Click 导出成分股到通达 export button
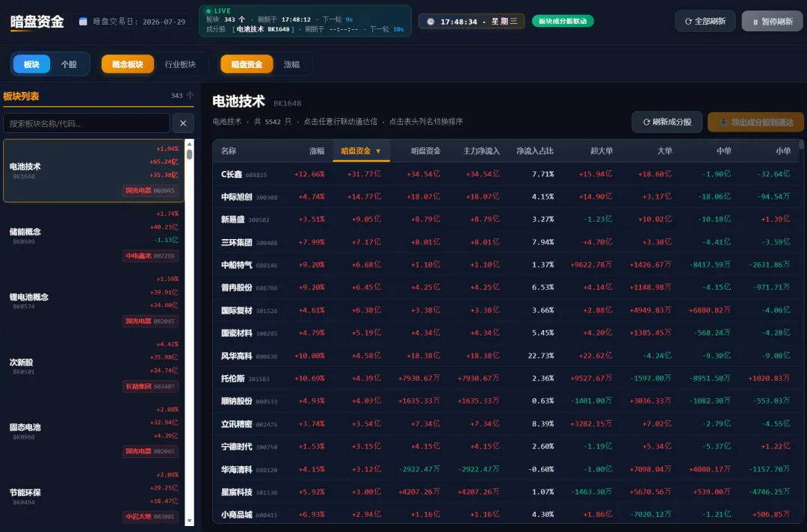This screenshot has width=807, height=532. tap(755, 122)
